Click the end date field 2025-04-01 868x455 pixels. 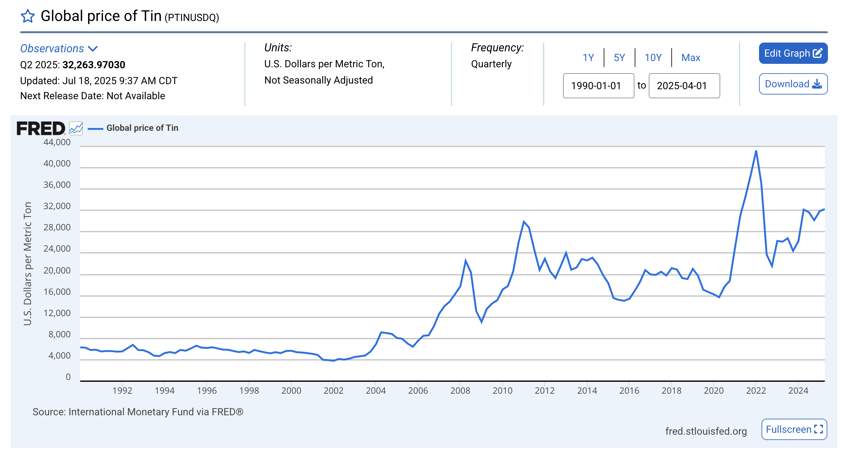(684, 85)
